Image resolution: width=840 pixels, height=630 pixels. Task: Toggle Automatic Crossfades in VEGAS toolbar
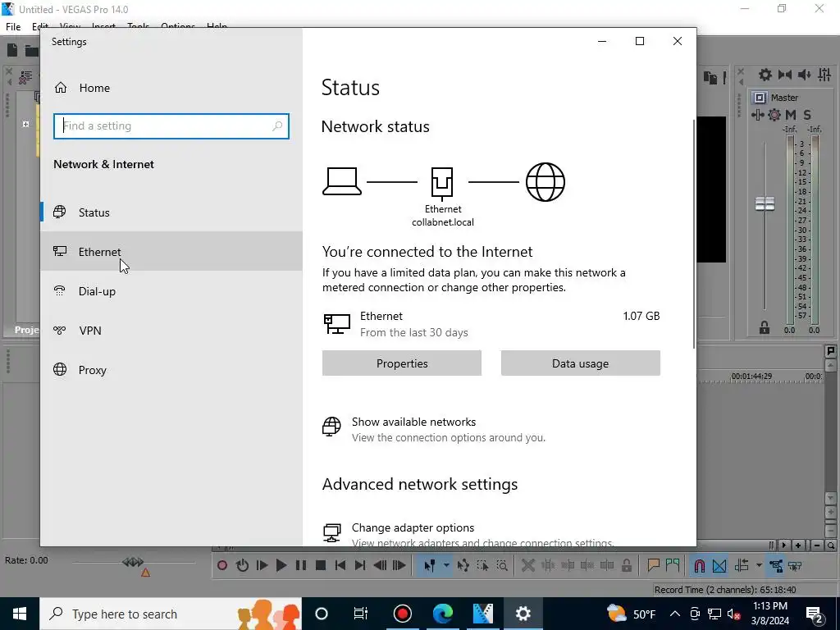(x=719, y=565)
